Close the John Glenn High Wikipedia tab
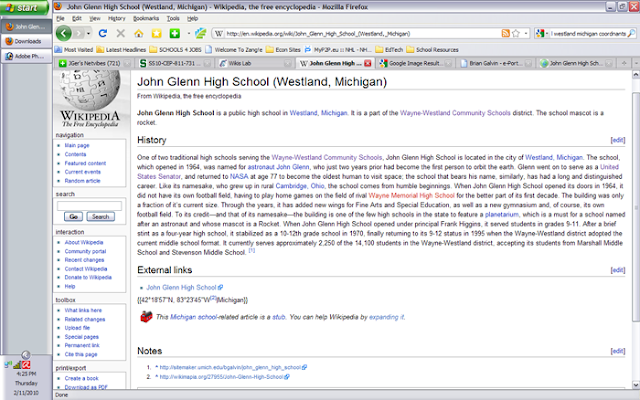The width and height of the screenshot is (640, 400). coord(367,63)
